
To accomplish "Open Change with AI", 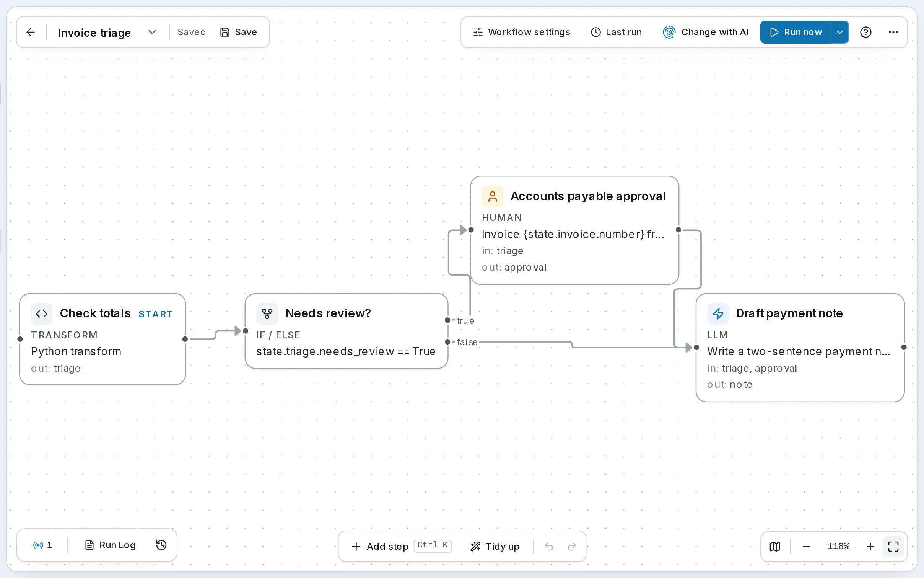I will [x=706, y=32].
